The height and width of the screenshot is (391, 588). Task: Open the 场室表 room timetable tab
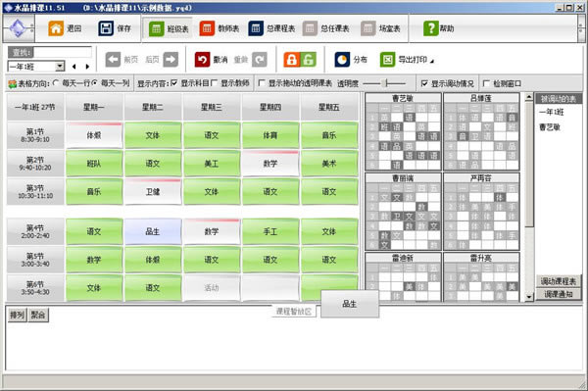coord(380,28)
